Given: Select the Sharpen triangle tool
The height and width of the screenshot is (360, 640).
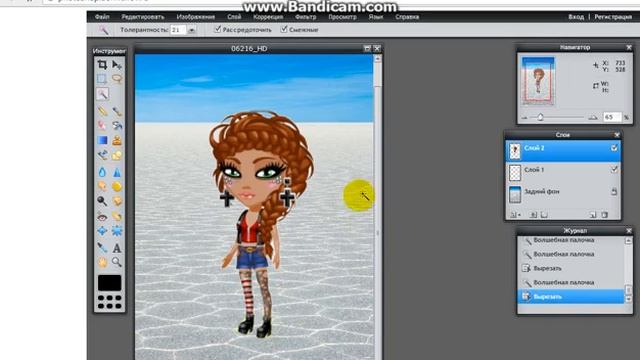Looking at the screenshot, I should [x=117, y=172].
